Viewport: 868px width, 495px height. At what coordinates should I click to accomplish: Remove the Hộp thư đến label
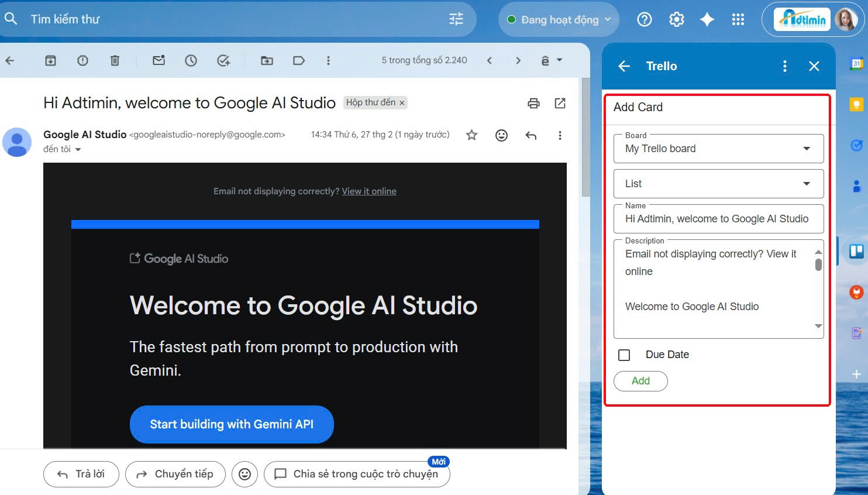point(402,103)
